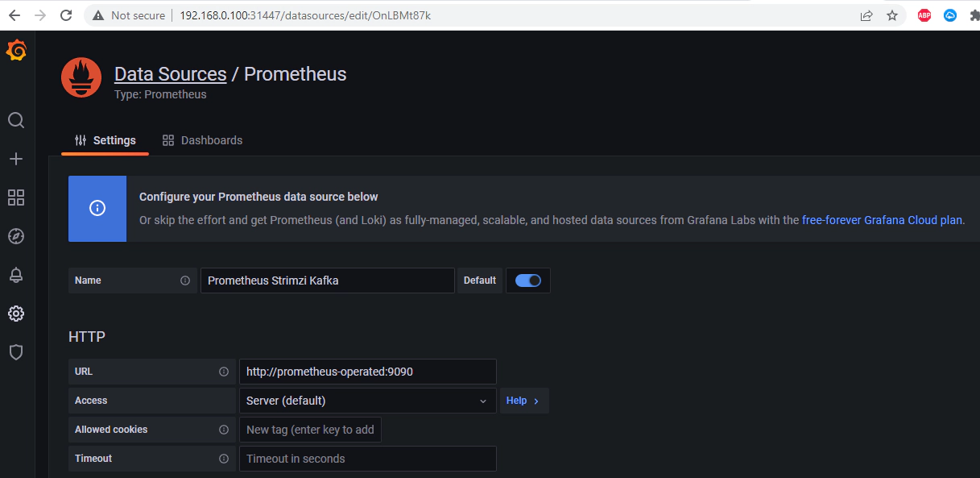Share this page via the address bar icon
980x478 pixels.
pos(866,15)
